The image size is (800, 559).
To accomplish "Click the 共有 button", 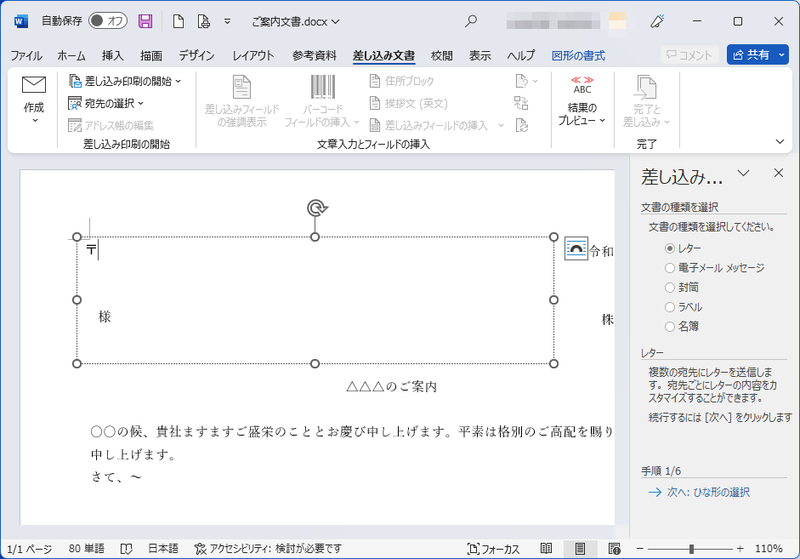I will (751, 55).
